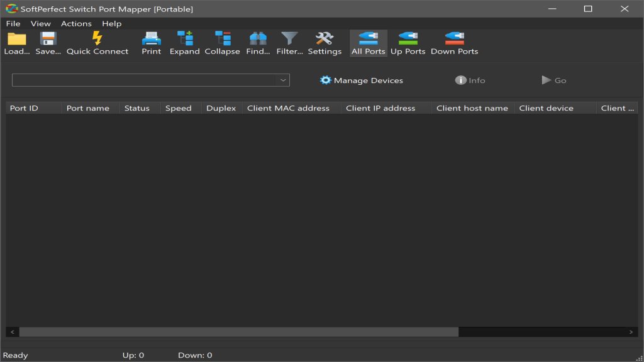Sort by Port ID column header
The width and height of the screenshot is (644, 362).
click(34, 108)
